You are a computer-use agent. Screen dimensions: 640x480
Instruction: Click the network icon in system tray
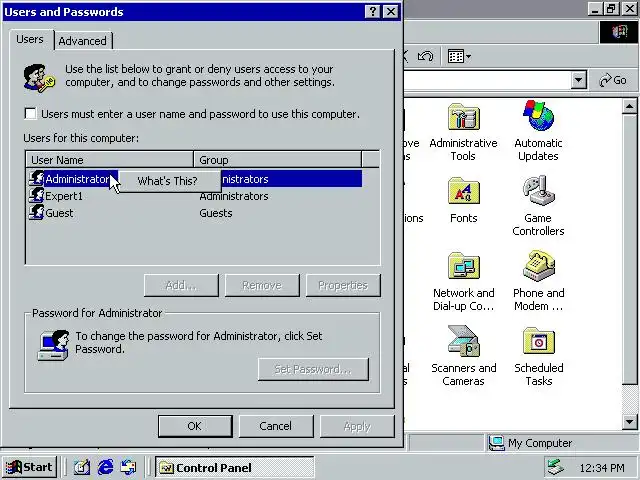pyautogui.click(x=556, y=467)
